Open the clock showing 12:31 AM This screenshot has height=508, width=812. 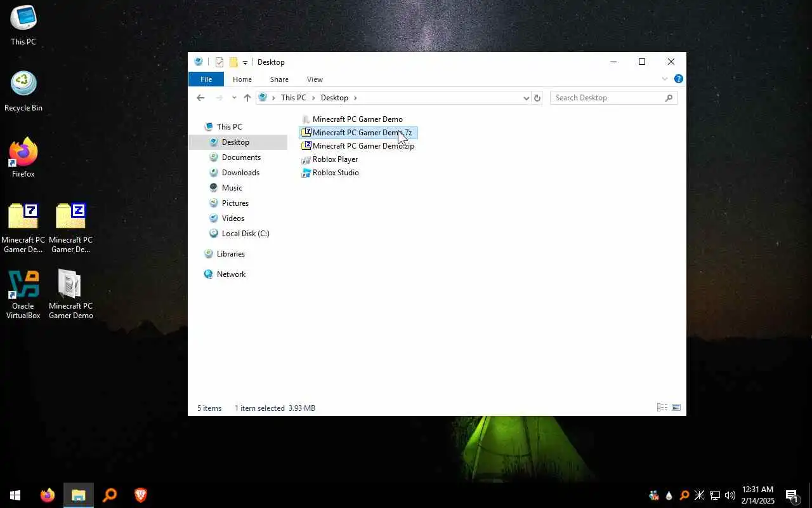[758, 495]
